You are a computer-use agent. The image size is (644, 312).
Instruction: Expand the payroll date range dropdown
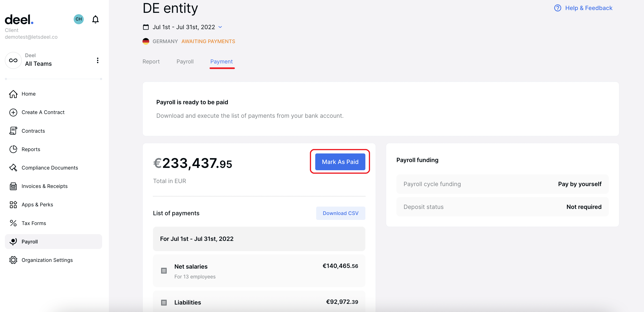(220, 27)
